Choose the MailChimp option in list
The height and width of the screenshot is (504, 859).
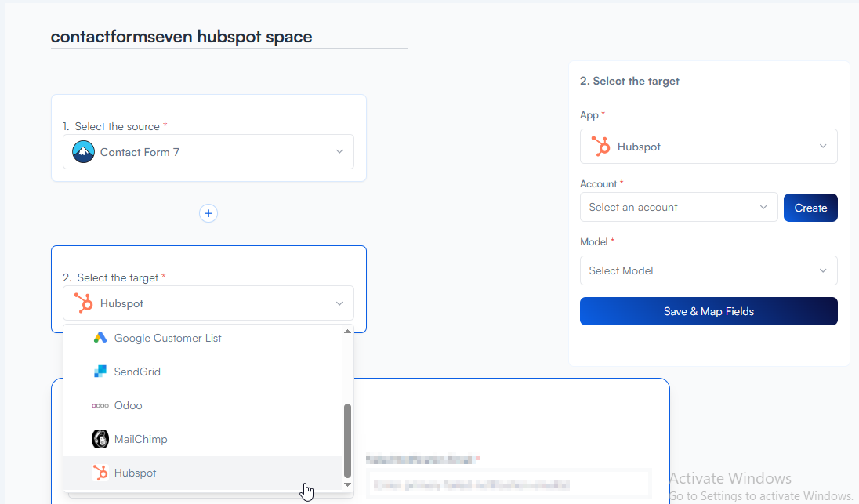point(140,439)
